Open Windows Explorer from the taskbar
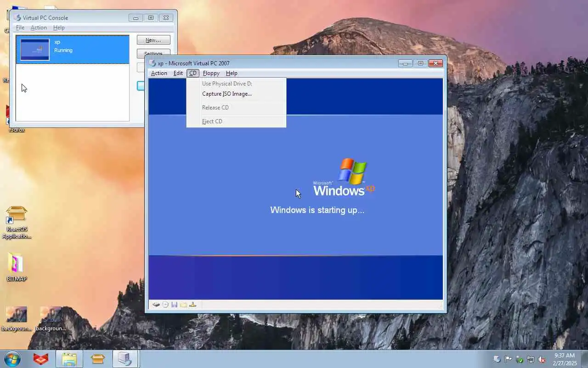Image resolution: width=588 pixels, height=368 pixels. pos(69,359)
